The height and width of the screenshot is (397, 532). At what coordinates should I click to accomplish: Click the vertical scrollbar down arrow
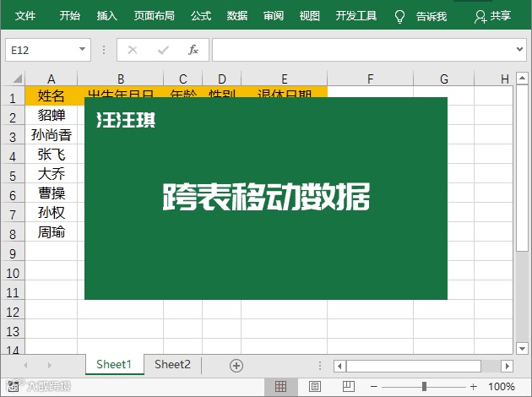tap(522, 348)
